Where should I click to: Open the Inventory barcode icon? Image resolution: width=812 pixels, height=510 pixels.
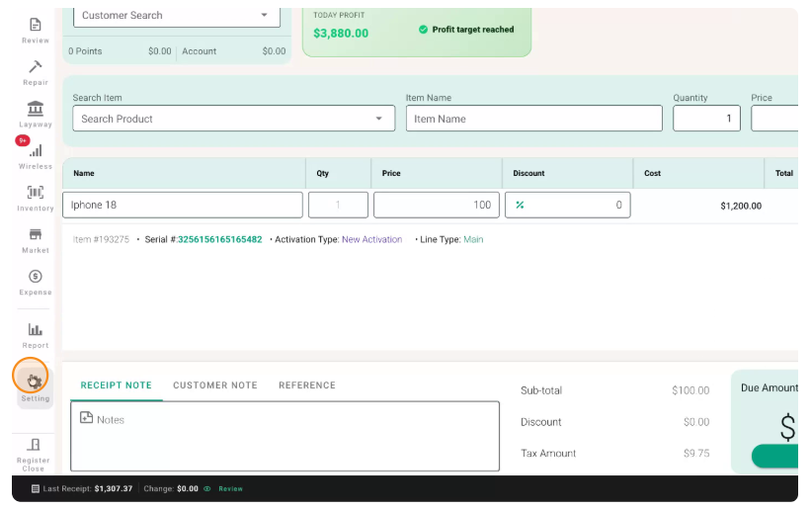coord(36,193)
